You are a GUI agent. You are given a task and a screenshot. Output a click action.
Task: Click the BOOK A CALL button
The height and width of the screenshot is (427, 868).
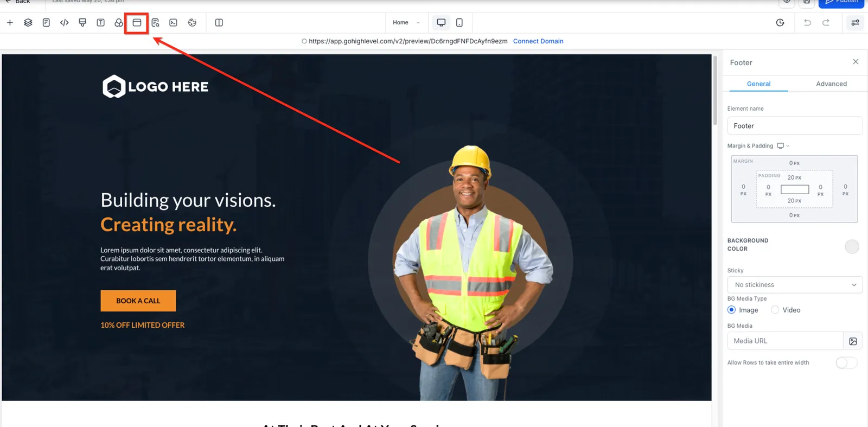[x=138, y=301]
